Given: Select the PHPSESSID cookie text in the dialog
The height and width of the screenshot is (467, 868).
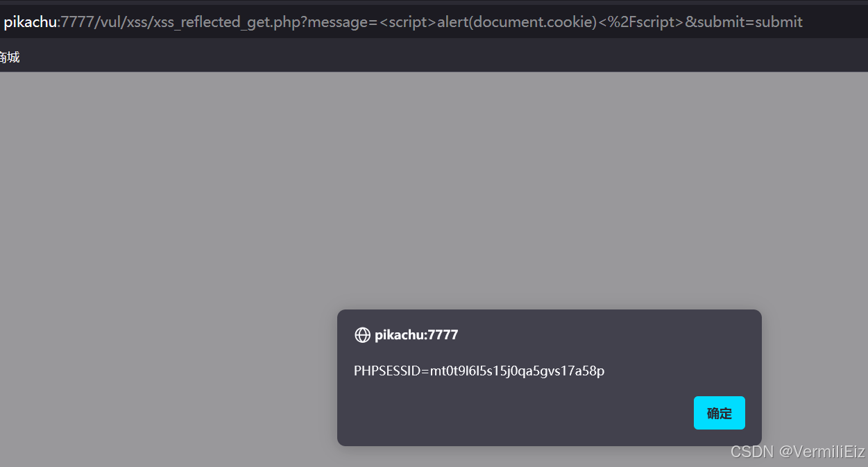Looking at the screenshot, I should [x=479, y=371].
